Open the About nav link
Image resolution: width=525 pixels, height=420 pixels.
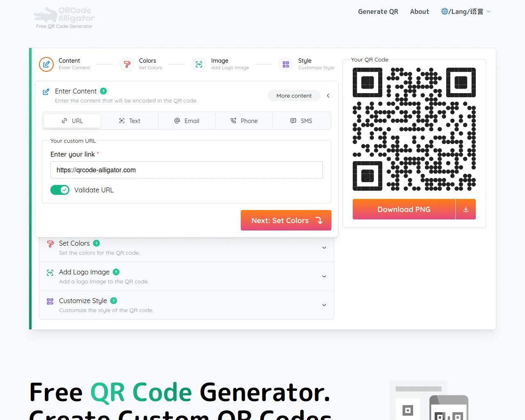420,11
